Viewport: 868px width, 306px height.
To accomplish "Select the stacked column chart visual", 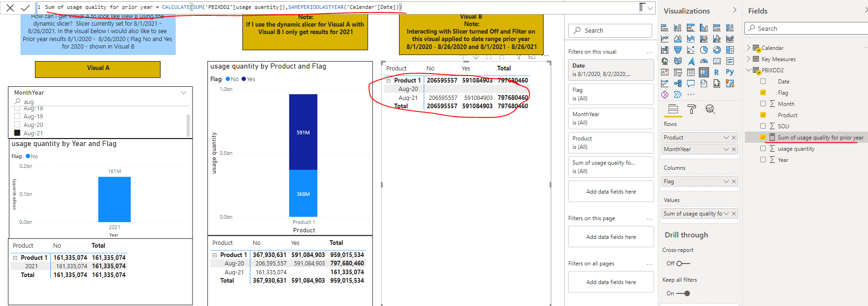I will click(678, 28).
